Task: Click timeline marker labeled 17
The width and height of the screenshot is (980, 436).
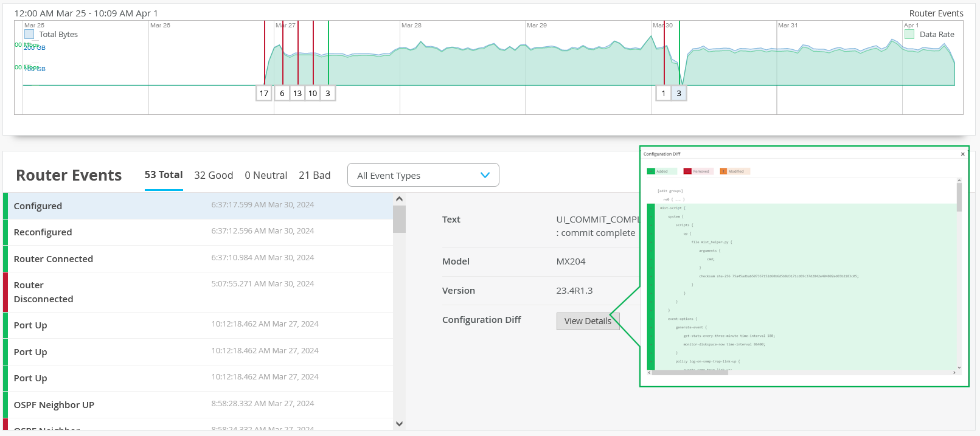Action: [x=263, y=94]
